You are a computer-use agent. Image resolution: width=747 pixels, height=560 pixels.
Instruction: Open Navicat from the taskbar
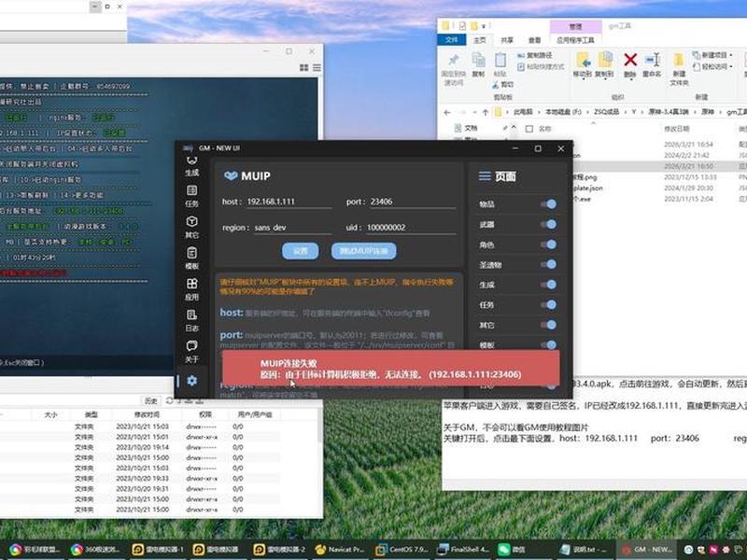(339, 550)
